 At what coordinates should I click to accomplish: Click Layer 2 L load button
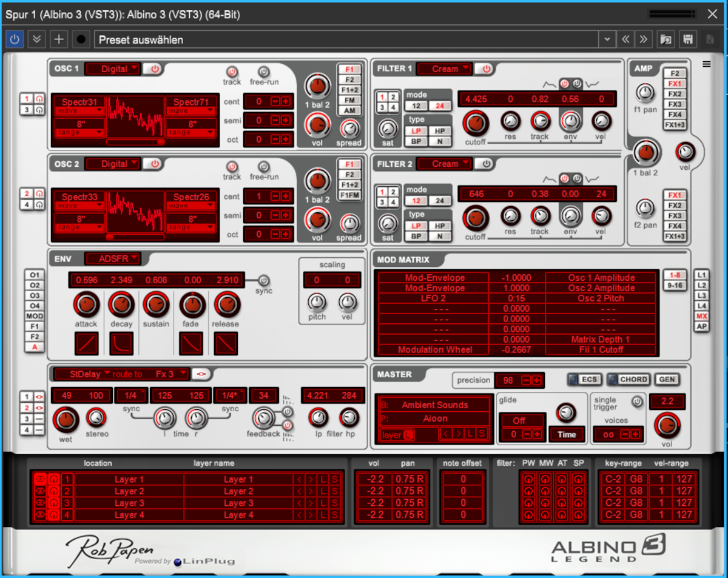coord(323,491)
